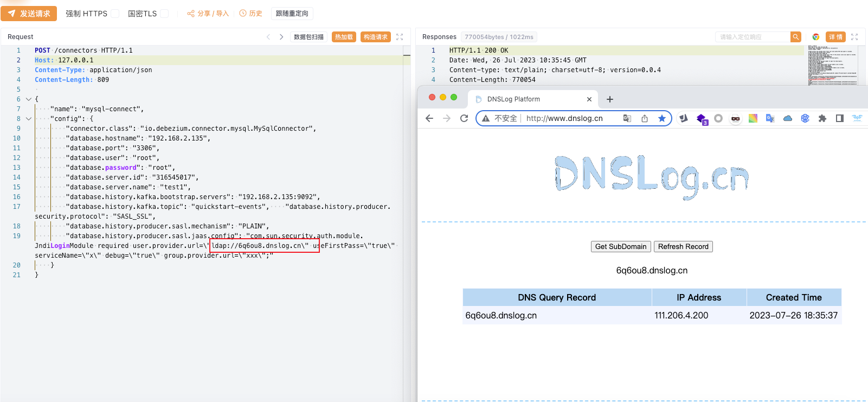Screen dimensions: 868x402
Task: Click the 数据包扫描 packet scan button
Action: (x=308, y=37)
